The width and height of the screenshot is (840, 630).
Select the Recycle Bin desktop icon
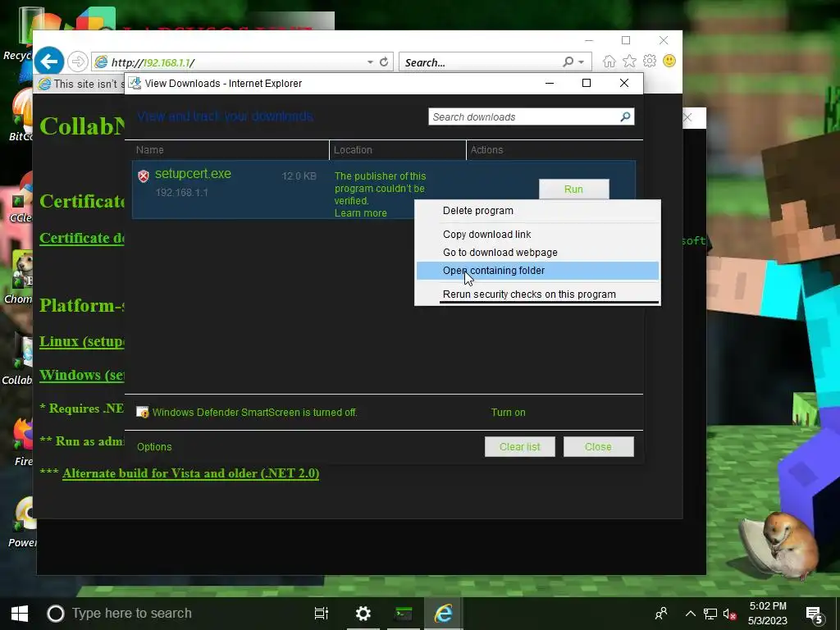click(18, 34)
